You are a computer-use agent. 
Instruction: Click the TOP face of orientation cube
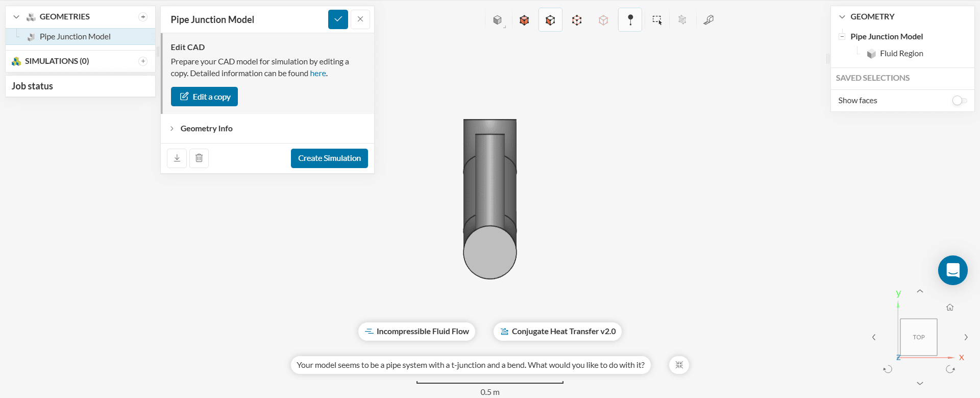click(x=918, y=337)
